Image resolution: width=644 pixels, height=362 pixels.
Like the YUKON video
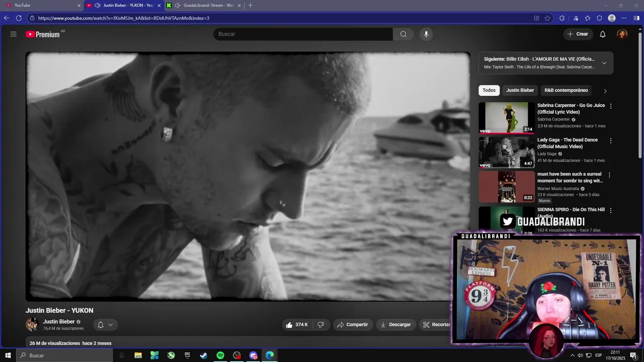(296, 325)
